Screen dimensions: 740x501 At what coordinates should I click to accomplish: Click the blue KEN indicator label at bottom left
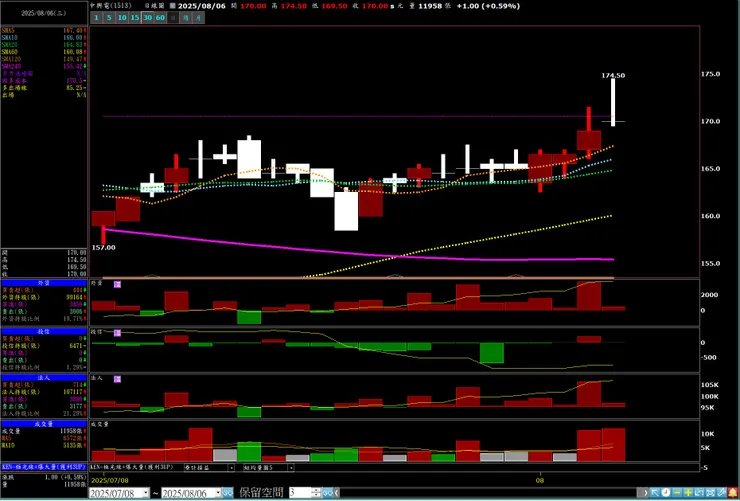[44, 466]
